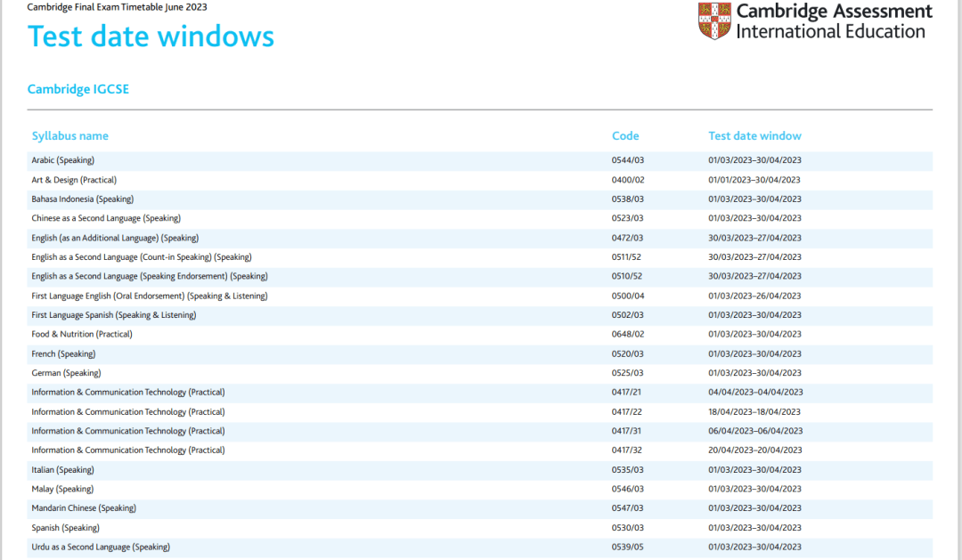Image resolution: width=962 pixels, height=560 pixels.
Task: Click the date window for Chinese as a Second Language
Action: [754, 218]
